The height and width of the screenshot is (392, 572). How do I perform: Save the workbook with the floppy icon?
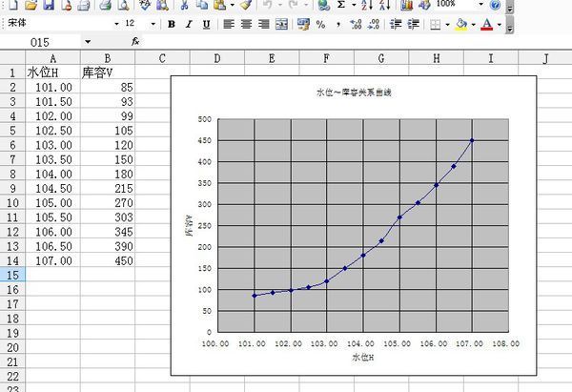coord(49,5)
